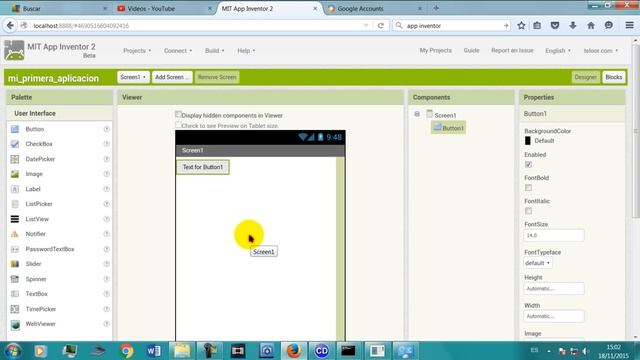The width and height of the screenshot is (640, 360).
Task: Pick the TextBox palette icon
Action: tap(15, 294)
